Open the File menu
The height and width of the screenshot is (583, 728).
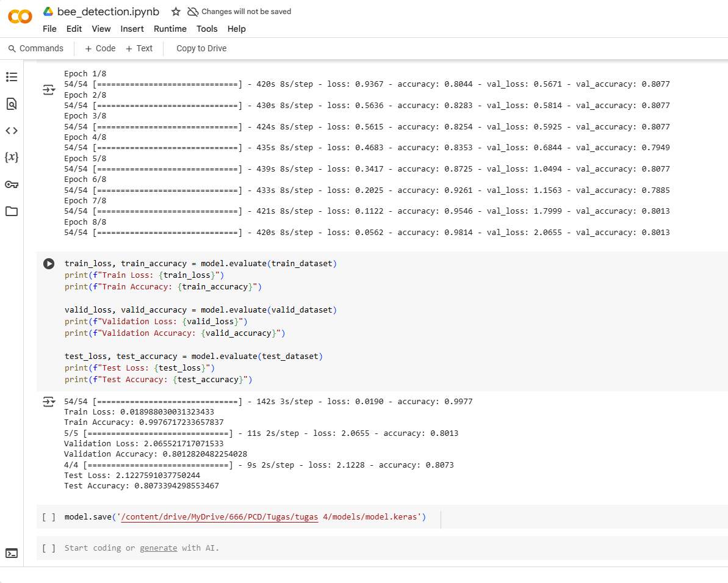49,29
